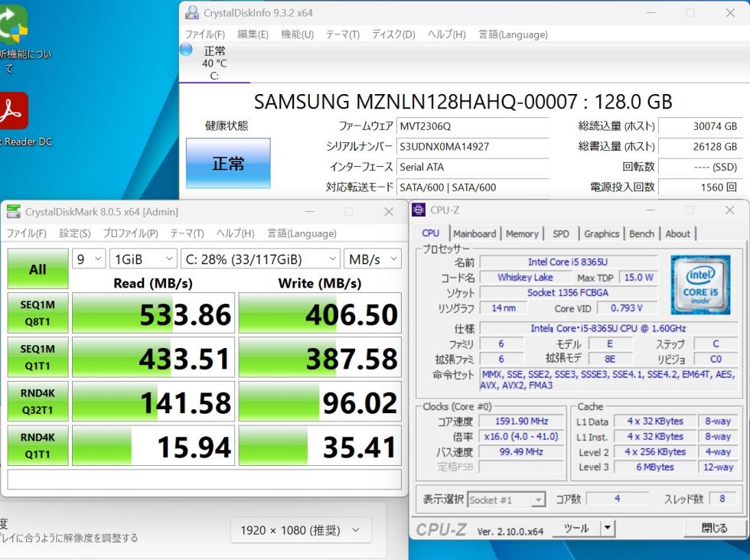Open ファイル(F) menu in CrystalDiskMark
The height and width of the screenshot is (560, 750).
click(x=26, y=233)
